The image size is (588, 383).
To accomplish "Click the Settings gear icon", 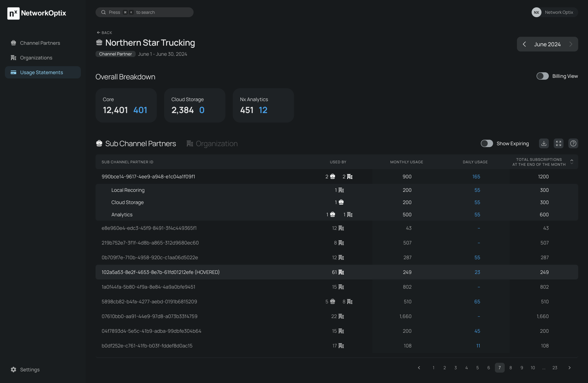I will pos(13,370).
